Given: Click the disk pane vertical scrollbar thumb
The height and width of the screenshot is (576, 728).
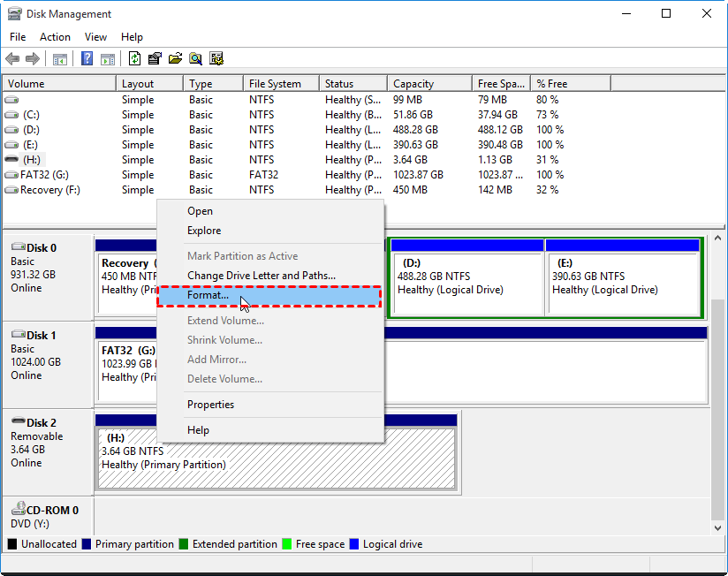Looking at the screenshot, I should pyautogui.click(x=717, y=410).
